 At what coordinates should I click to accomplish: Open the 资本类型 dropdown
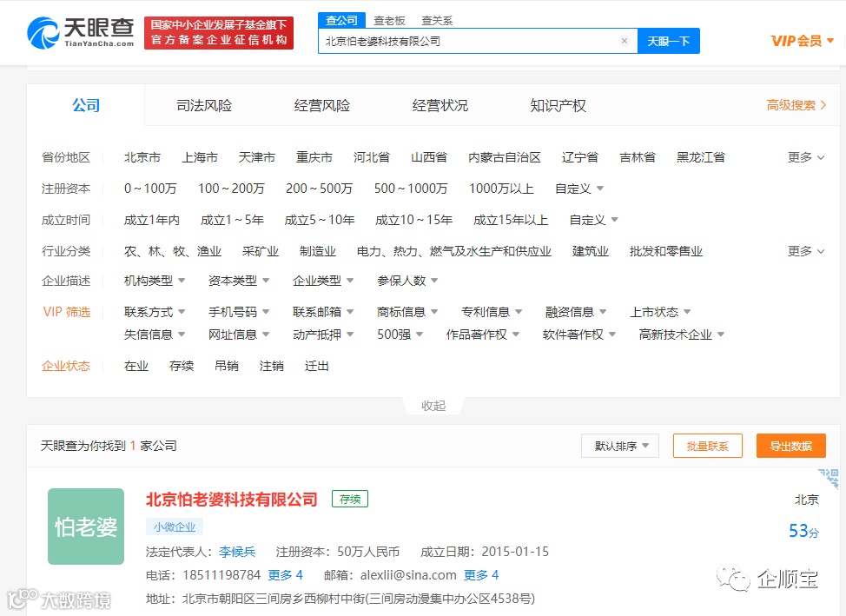coord(239,281)
